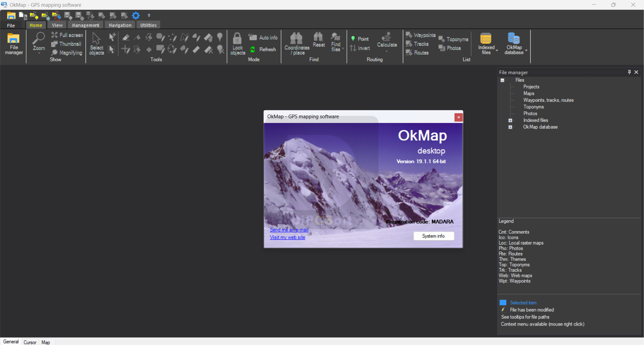The image size is (644, 345).
Task: Click the Cursor status bar tab
Action: 30,342
